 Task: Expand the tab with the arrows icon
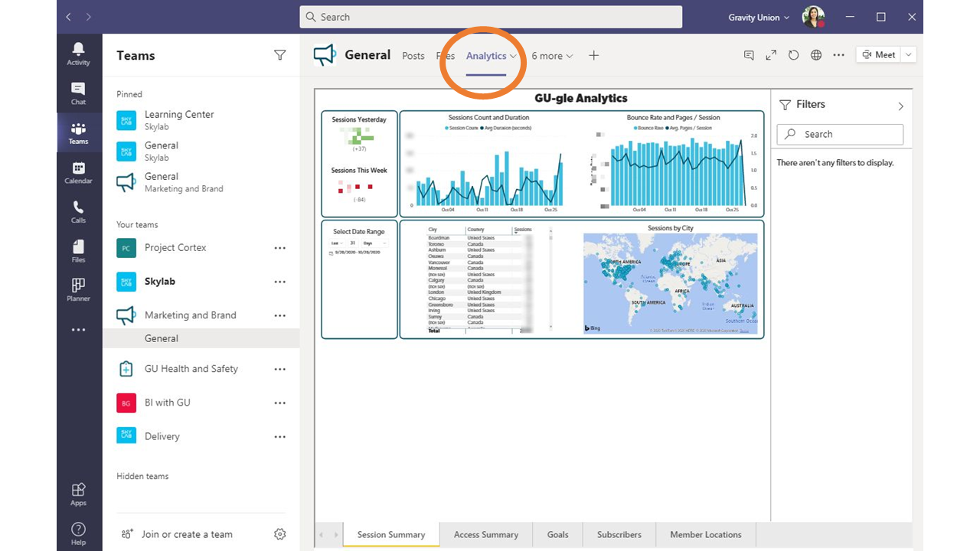pos(771,55)
